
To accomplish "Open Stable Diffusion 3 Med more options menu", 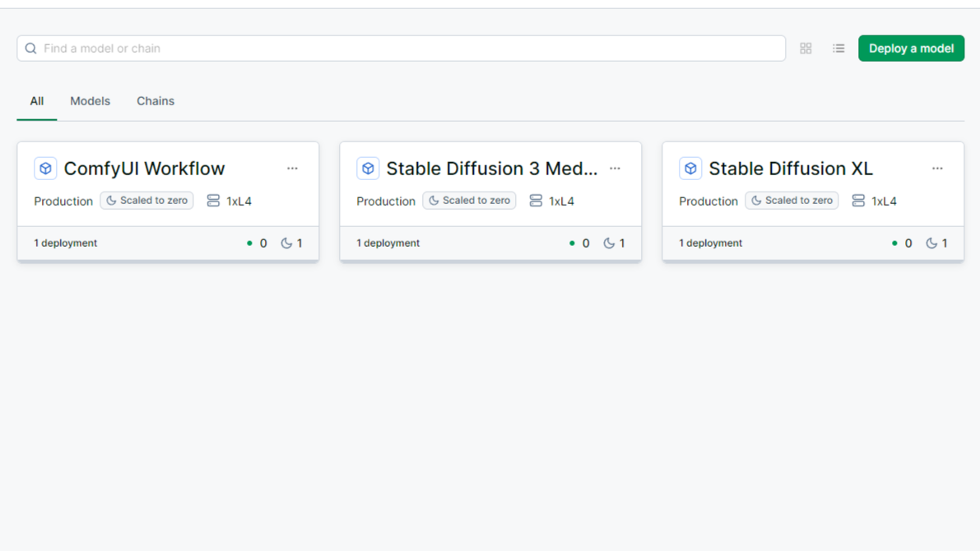I will 615,168.
